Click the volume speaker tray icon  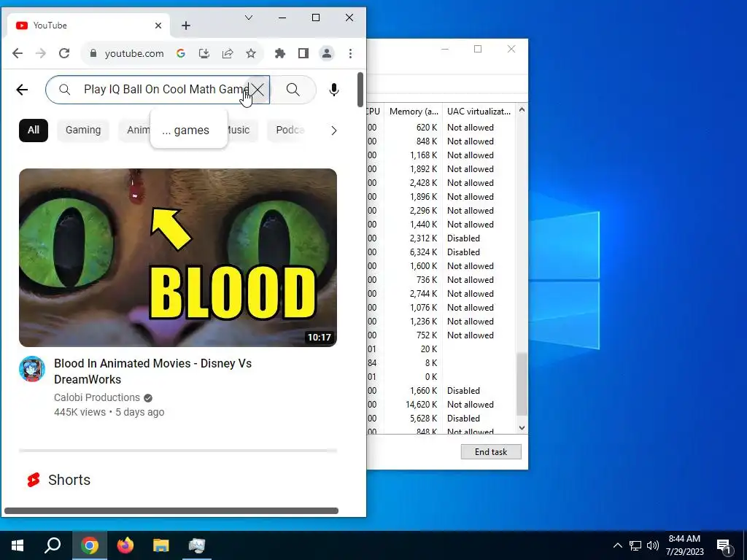click(x=653, y=545)
